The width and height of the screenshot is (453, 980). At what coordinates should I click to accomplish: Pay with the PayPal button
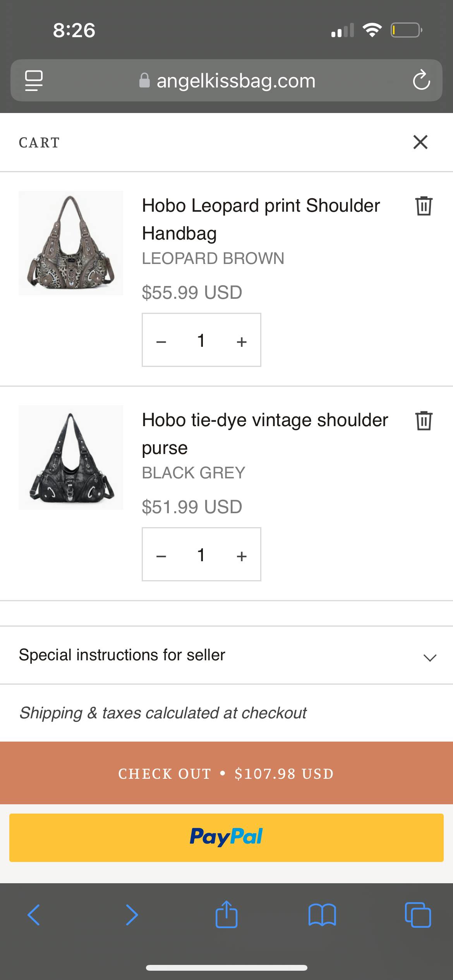click(226, 838)
